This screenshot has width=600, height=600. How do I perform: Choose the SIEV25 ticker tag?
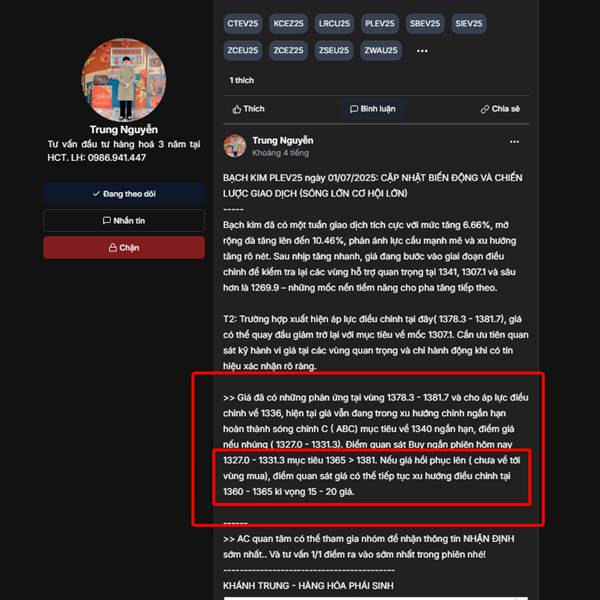(469, 24)
